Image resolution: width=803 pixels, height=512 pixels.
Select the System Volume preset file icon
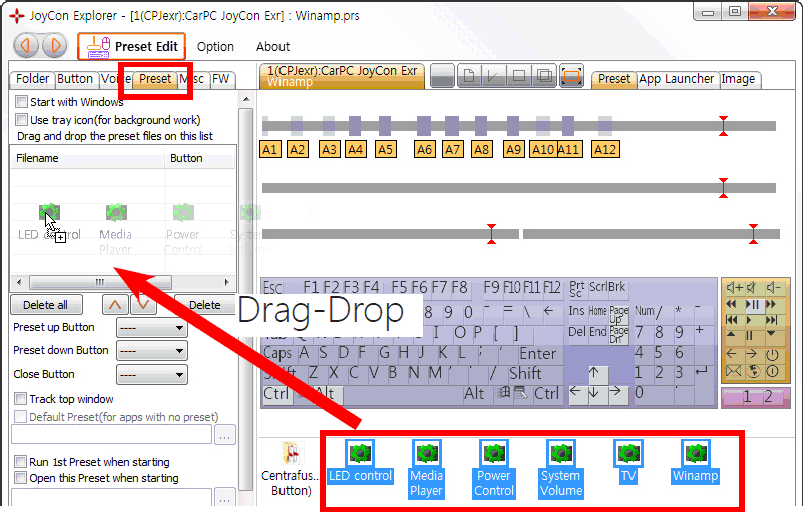(561, 469)
